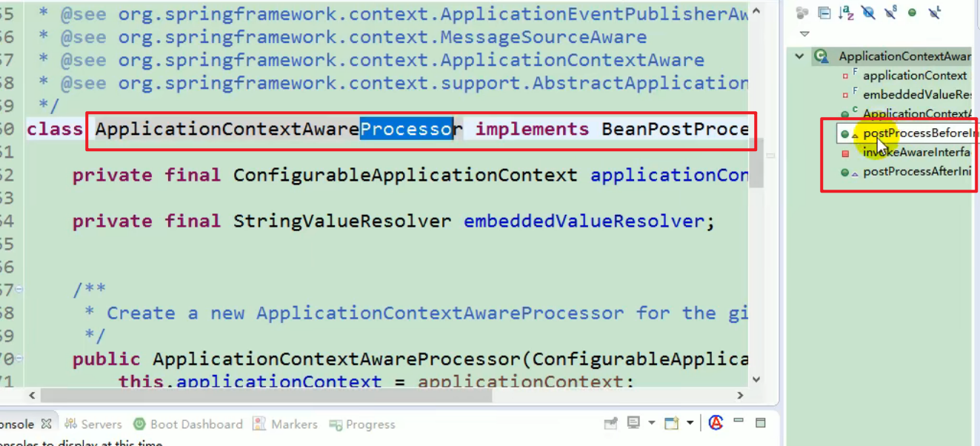Viewport: 980px width, 446px height.
Task: Click the Collapse All icon in the Outline toolbar
Action: [x=824, y=13]
